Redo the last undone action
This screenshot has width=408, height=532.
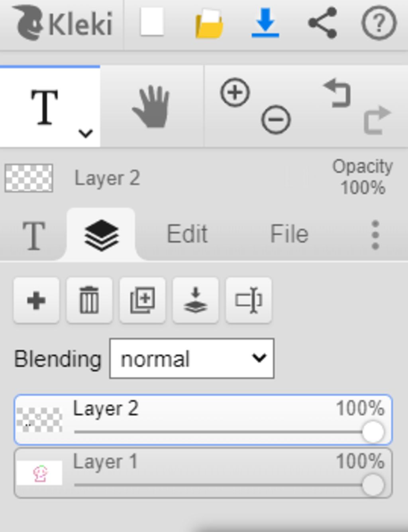tap(377, 119)
